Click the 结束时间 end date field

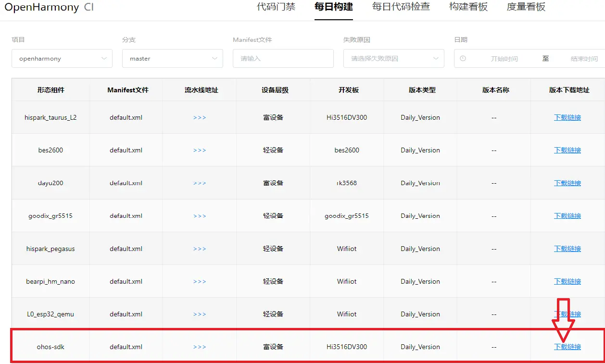point(584,59)
